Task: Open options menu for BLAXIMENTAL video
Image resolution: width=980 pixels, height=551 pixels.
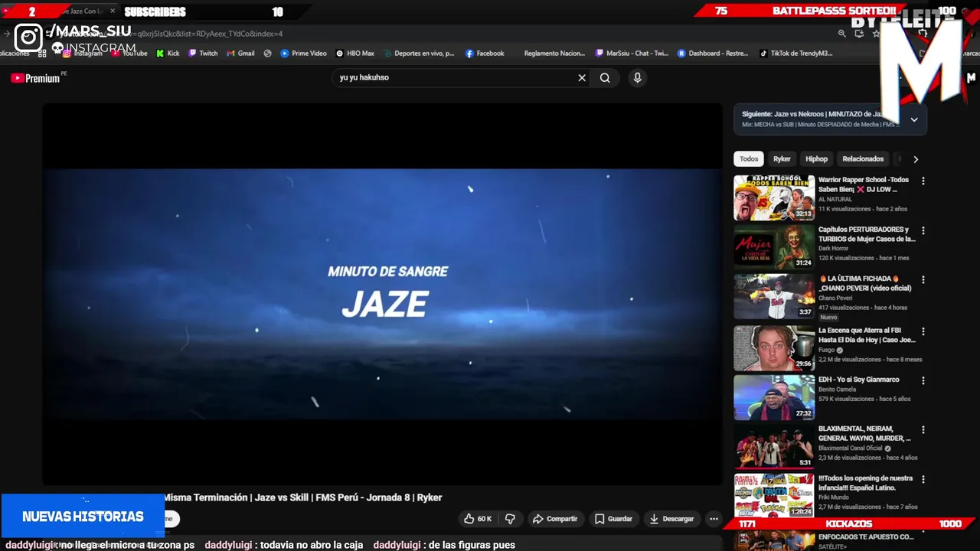Action: [x=923, y=430]
